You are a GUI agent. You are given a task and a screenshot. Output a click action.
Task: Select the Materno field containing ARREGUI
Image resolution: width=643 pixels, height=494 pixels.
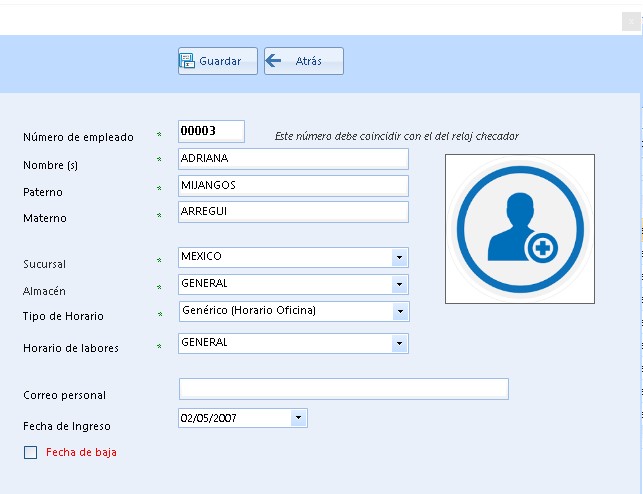[293, 212]
